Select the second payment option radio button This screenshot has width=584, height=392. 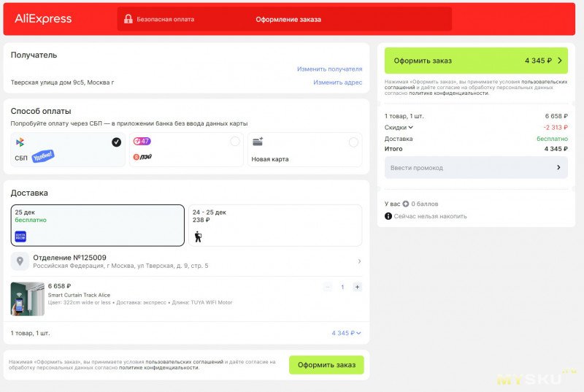234,142
